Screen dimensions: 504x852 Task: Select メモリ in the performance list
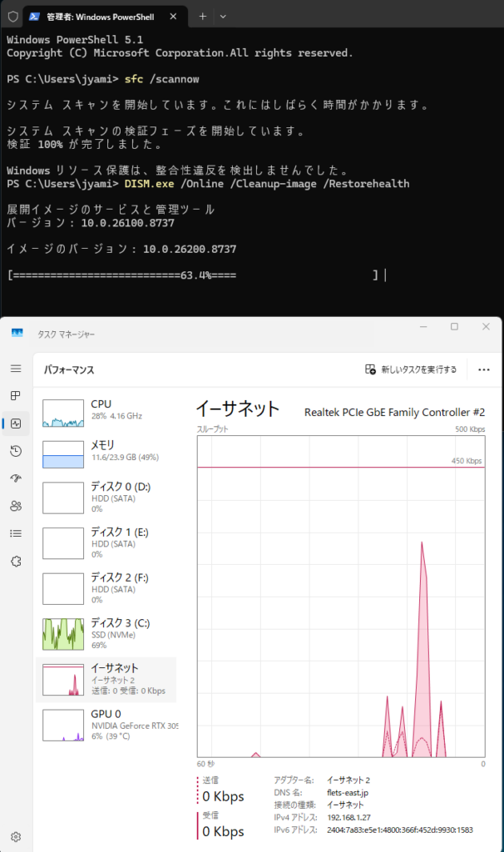point(106,454)
